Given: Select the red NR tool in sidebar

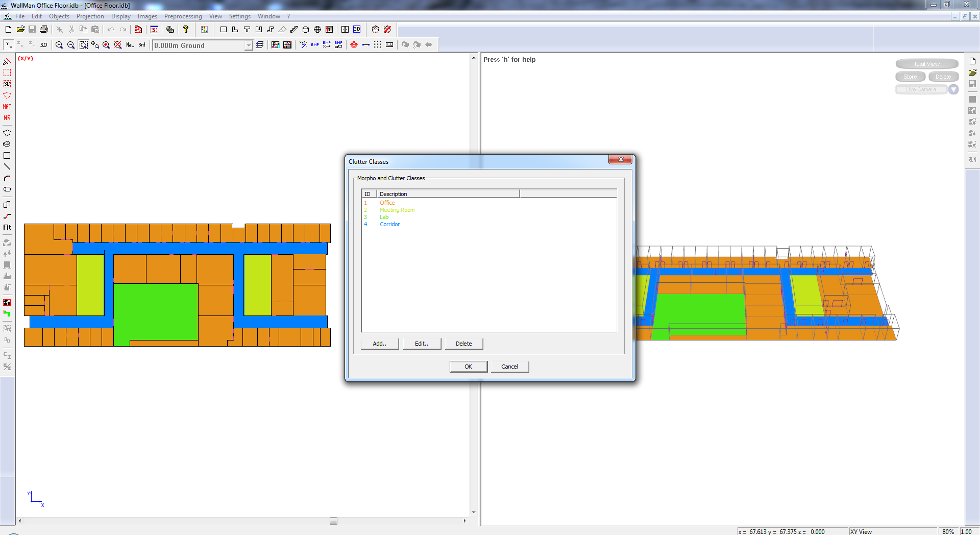Looking at the screenshot, I should tap(7, 118).
